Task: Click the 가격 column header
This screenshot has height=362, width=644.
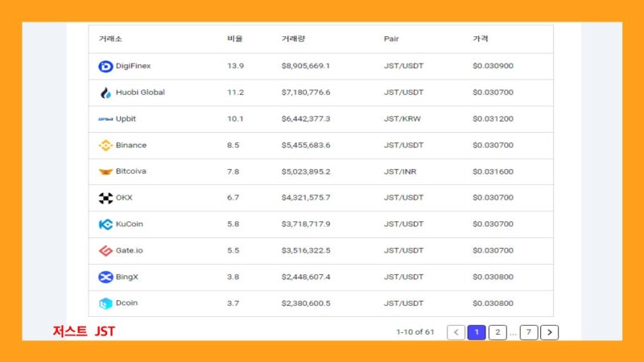Action: tap(480, 39)
